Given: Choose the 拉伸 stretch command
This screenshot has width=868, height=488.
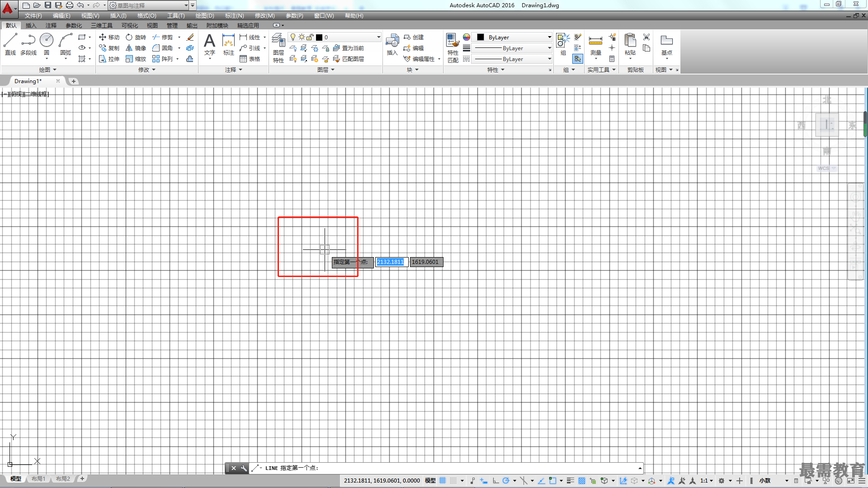Looking at the screenshot, I should (x=109, y=59).
